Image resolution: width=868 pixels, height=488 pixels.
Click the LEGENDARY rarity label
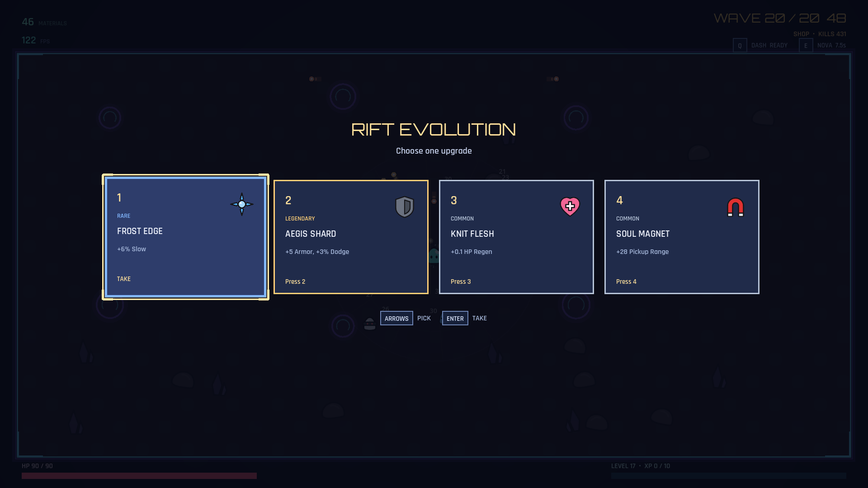pos(300,218)
